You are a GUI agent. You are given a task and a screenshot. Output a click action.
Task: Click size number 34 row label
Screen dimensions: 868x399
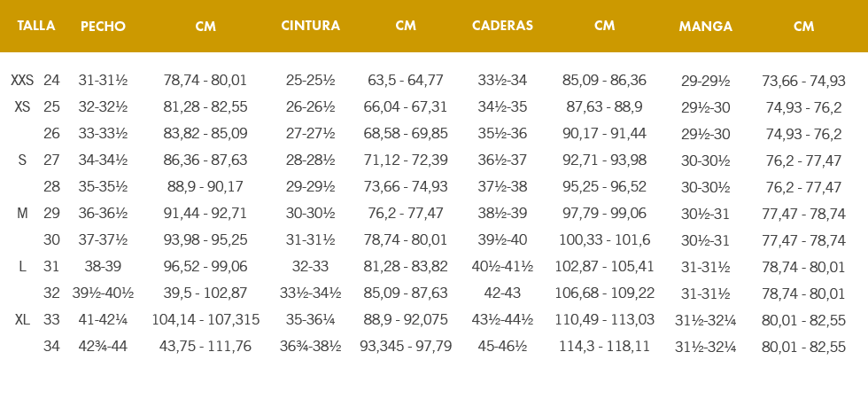(x=51, y=347)
